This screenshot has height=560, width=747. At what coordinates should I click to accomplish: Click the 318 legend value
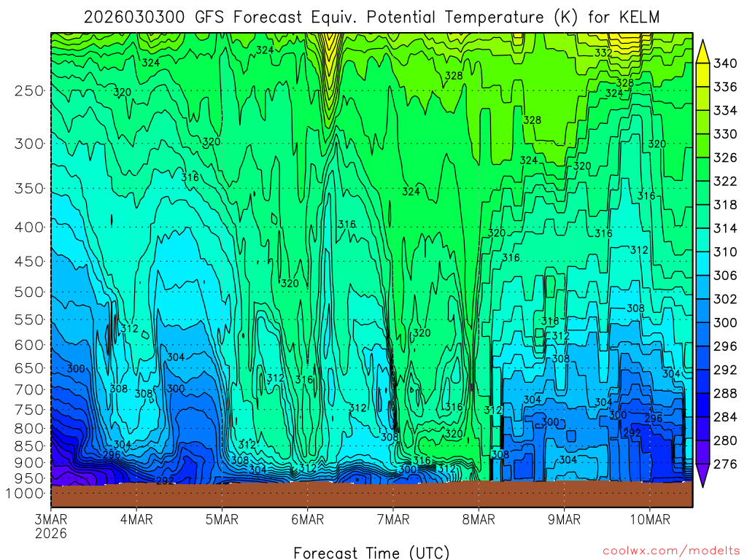[725, 205]
